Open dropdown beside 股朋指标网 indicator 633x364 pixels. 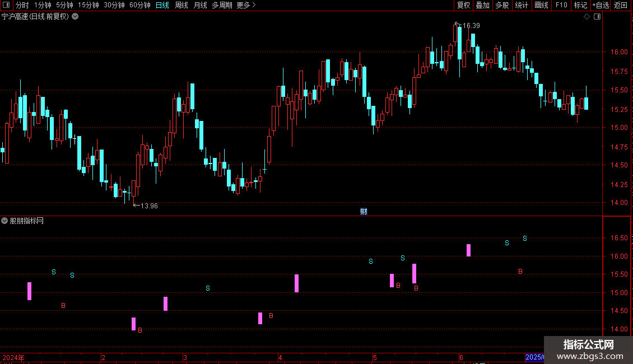[x=4, y=221]
